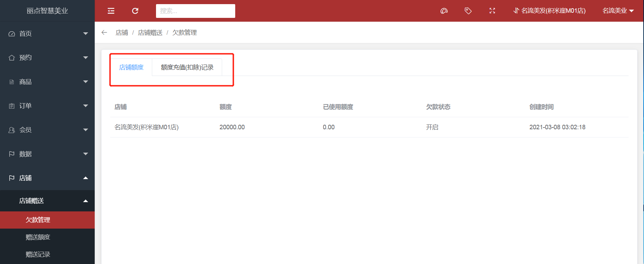
Task: Click the 商品 document icon
Action: [x=12, y=82]
